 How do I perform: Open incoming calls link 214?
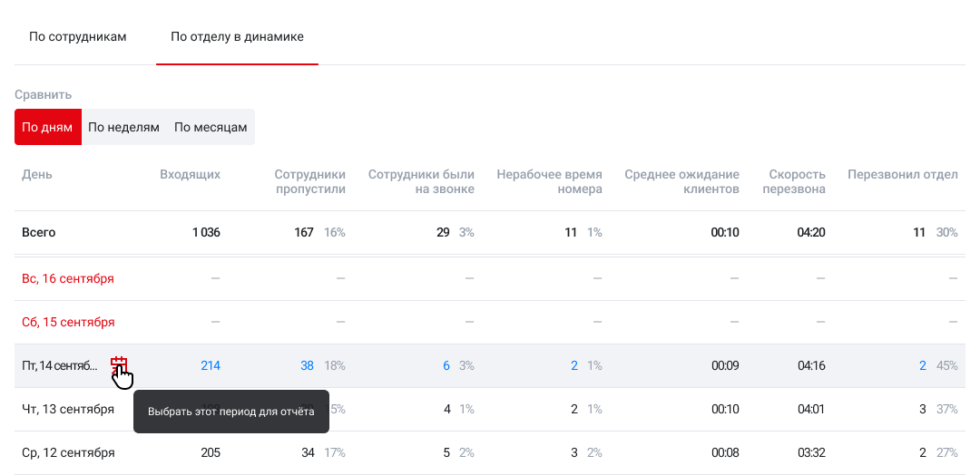[x=210, y=365]
